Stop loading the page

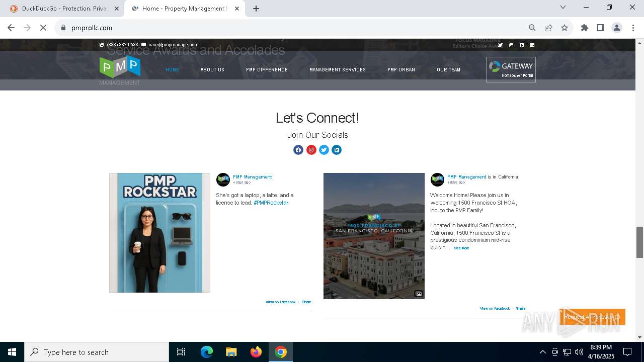pos(43,28)
